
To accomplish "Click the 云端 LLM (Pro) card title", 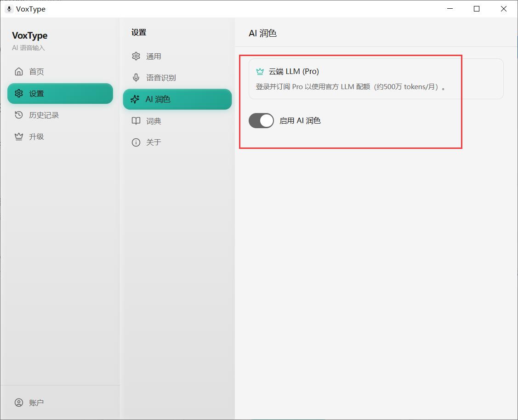I will click(294, 71).
